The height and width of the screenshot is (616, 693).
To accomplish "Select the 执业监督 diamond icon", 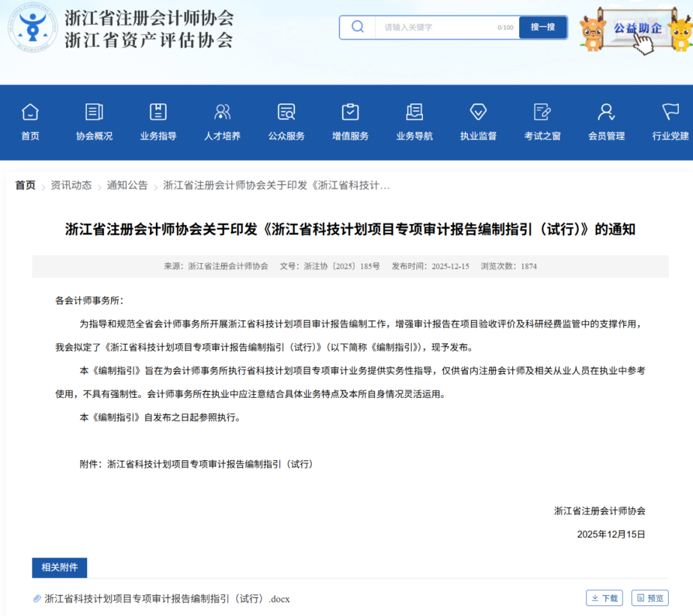I will pyautogui.click(x=478, y=112).
